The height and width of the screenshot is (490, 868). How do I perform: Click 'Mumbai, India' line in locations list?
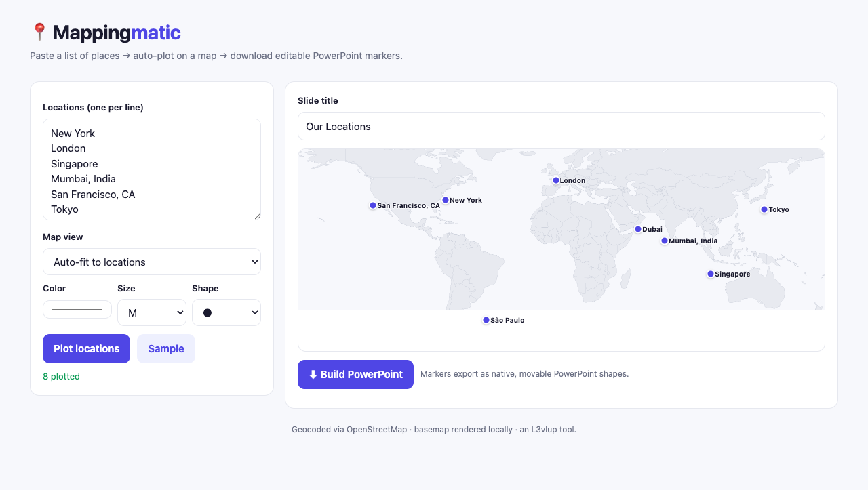pos(83,179)
